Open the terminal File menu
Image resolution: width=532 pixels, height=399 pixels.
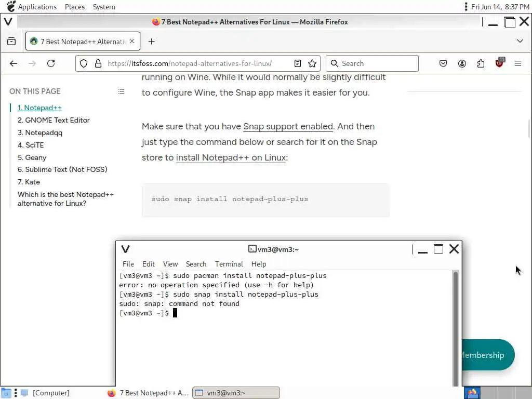(128, 264)
